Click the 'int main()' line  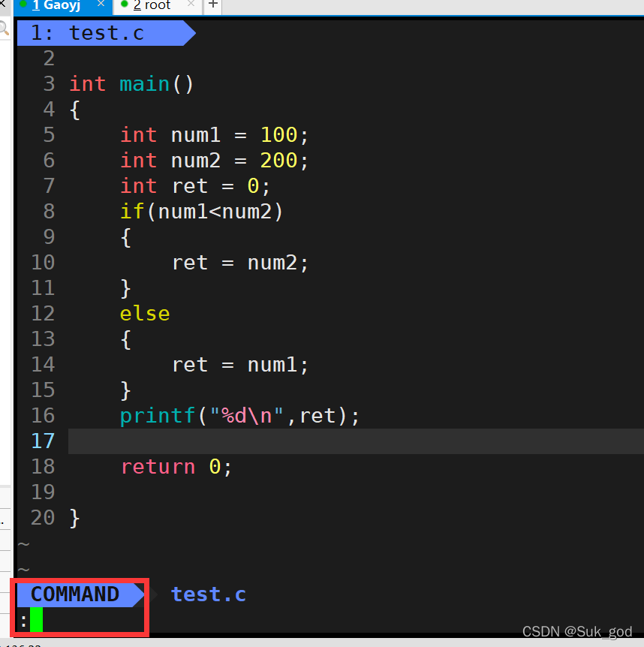point(131,85)
